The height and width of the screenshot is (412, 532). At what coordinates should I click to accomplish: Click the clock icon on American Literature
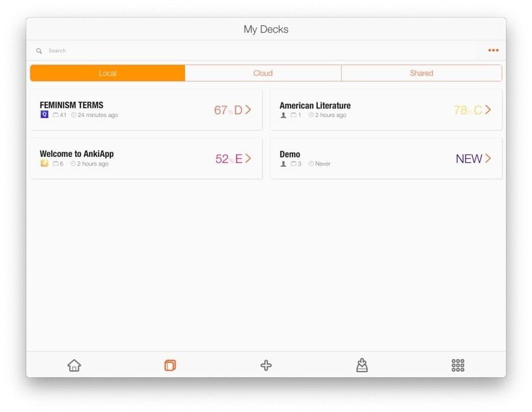tap(311, 115)
